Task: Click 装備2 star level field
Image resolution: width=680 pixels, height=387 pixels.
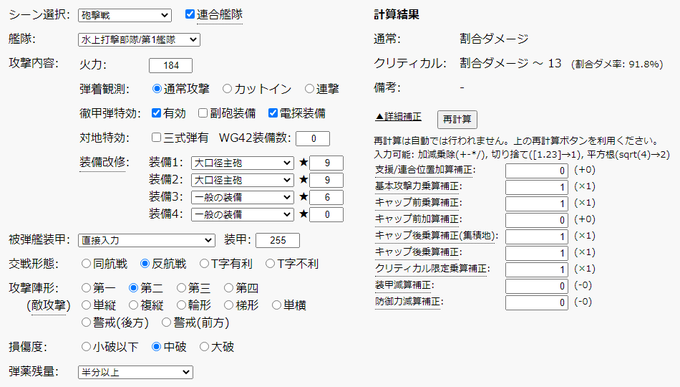Action: pos(327,180)
